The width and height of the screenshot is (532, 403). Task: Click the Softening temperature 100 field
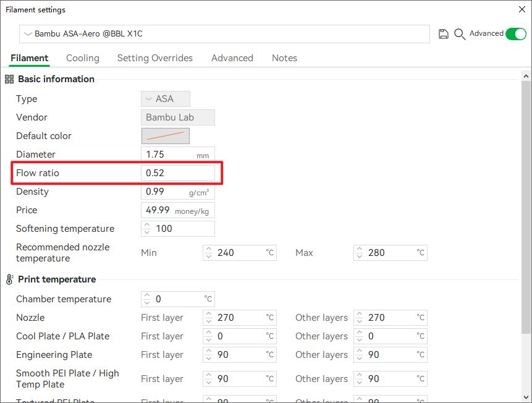point(178,229)
